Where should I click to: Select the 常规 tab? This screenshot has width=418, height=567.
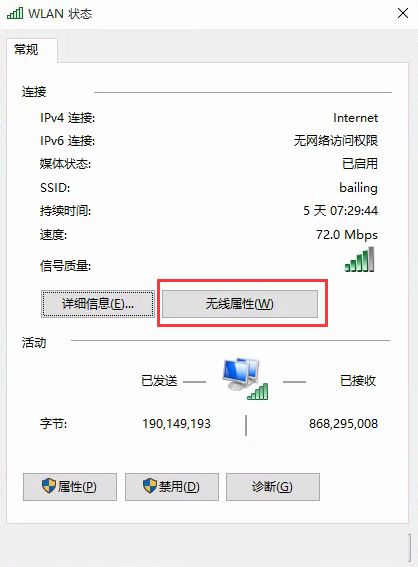(x=26, y=49)
